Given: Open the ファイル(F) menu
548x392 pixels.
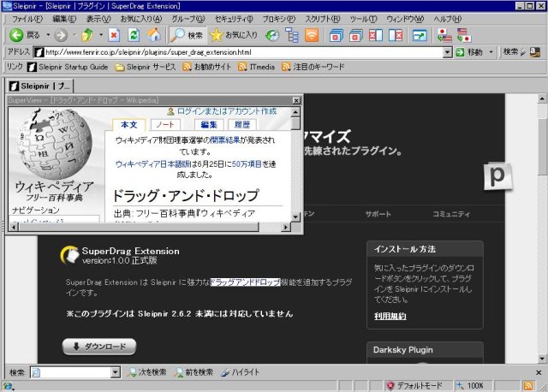Looking at the screenshot, I should click(27, 19).
